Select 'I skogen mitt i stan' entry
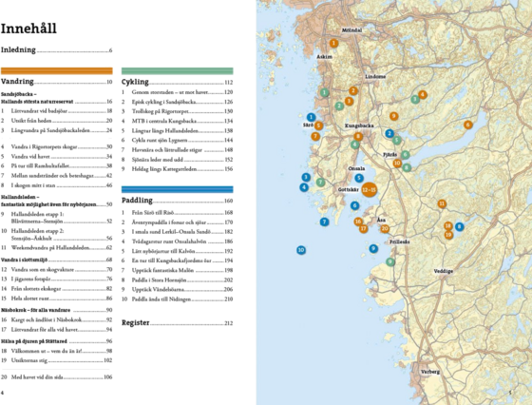The width and height of the screenshot is (532, 405). tap(56, 185)
